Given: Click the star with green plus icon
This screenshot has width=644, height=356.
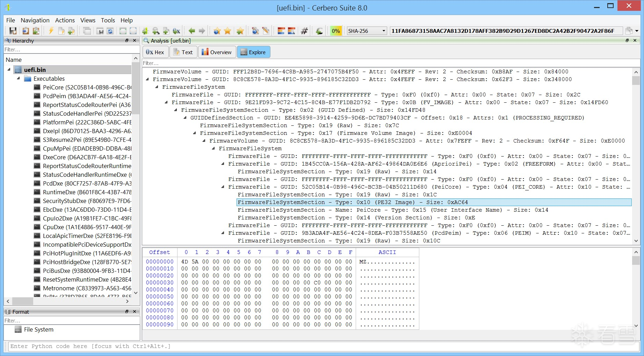Looking at the screenshot, I should [x=240, y=31].
